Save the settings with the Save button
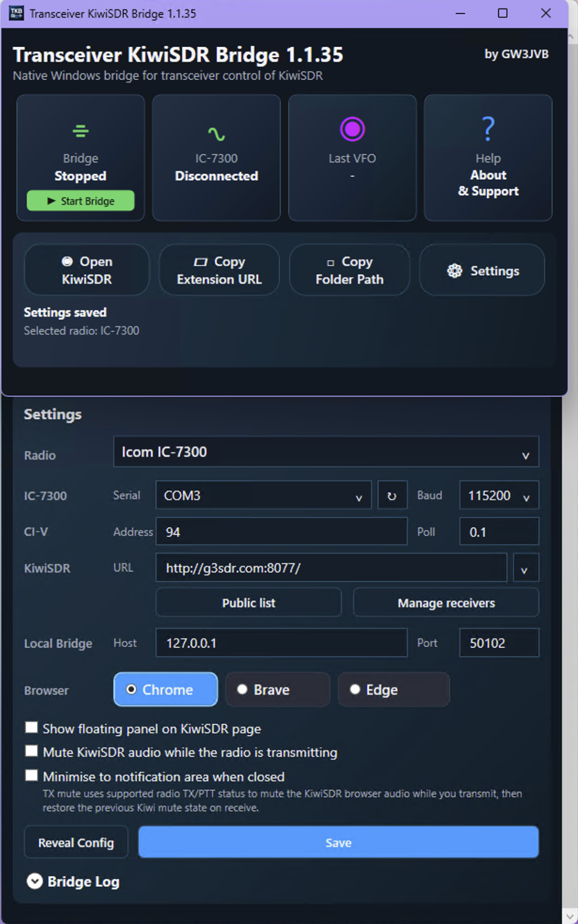The width and height of the screenshot is (578, 924). click(339, 843)
